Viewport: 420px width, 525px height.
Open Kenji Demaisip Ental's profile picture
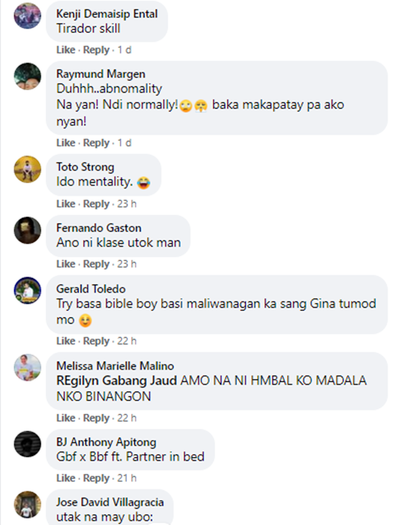coord(27,16)
